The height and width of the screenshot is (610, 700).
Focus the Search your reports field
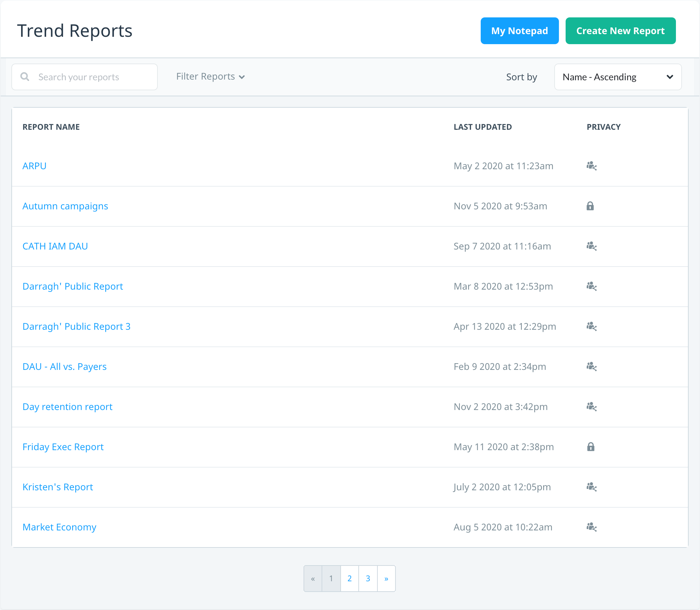[x=84, y=77]
